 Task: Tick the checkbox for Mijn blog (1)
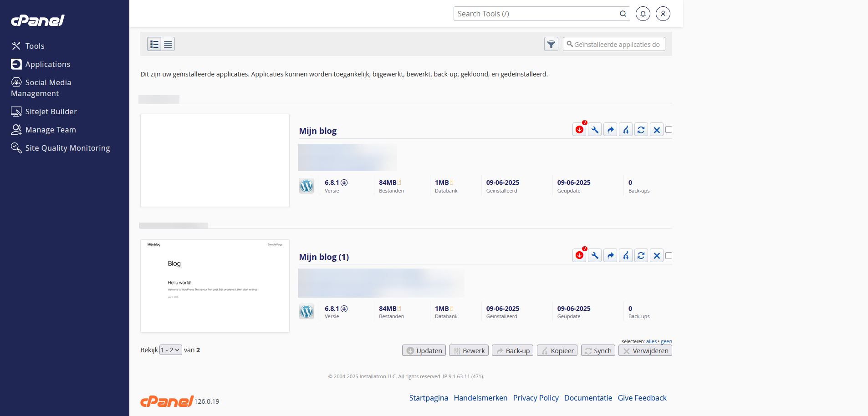point(669,256)
